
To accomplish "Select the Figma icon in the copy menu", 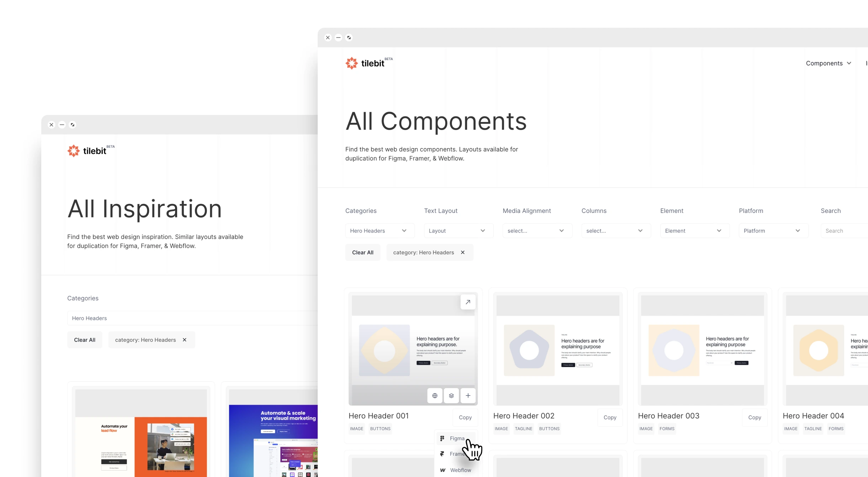I will coord(442,438).
